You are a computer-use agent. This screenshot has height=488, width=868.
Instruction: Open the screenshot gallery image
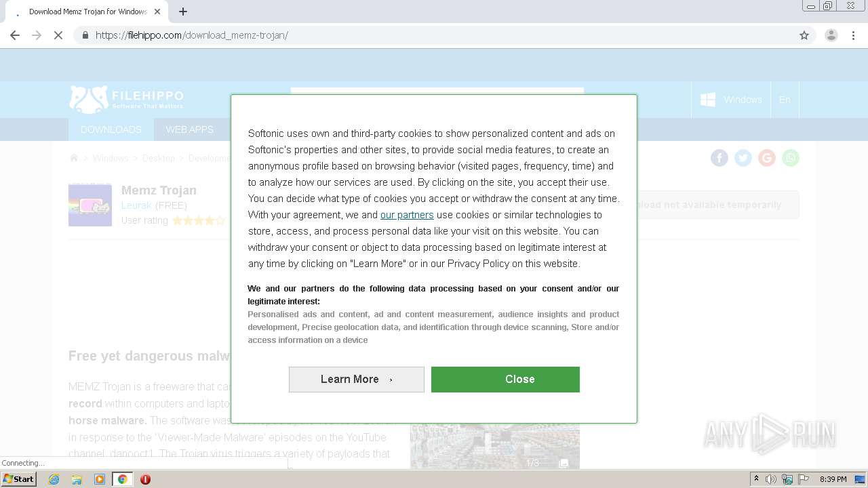pos(495,446)
